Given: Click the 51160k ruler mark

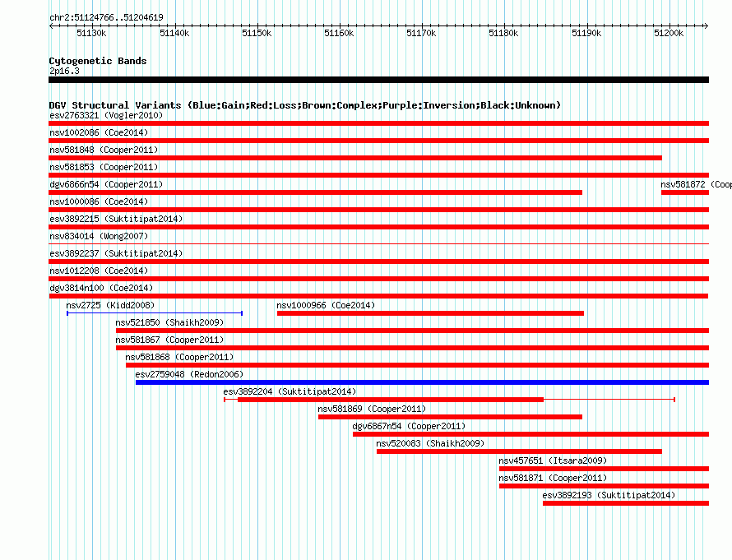Looking at the screenshot, I should click(x=339, y=33).
